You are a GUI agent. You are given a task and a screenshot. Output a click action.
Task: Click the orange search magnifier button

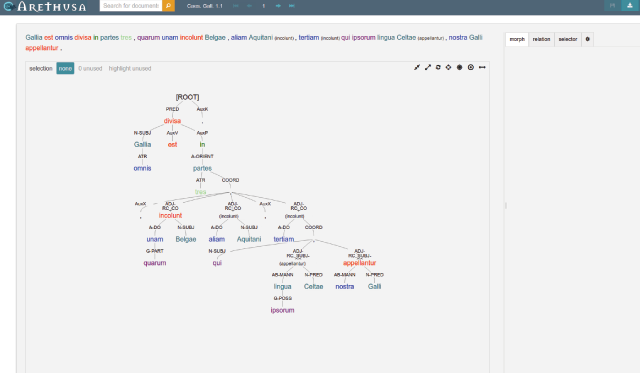pyautogui.click(x=168, y=6)
